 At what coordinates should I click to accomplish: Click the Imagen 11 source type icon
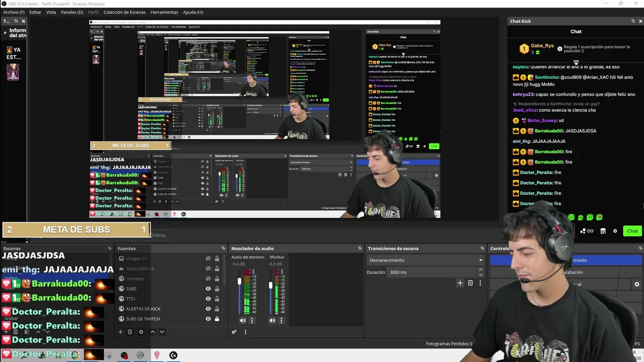(121, 258)
